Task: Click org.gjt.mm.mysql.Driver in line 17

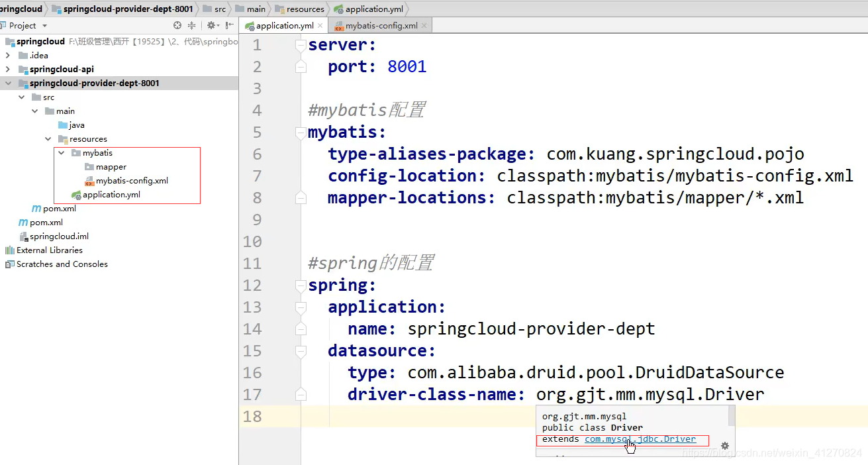Action: pos(650,395)
